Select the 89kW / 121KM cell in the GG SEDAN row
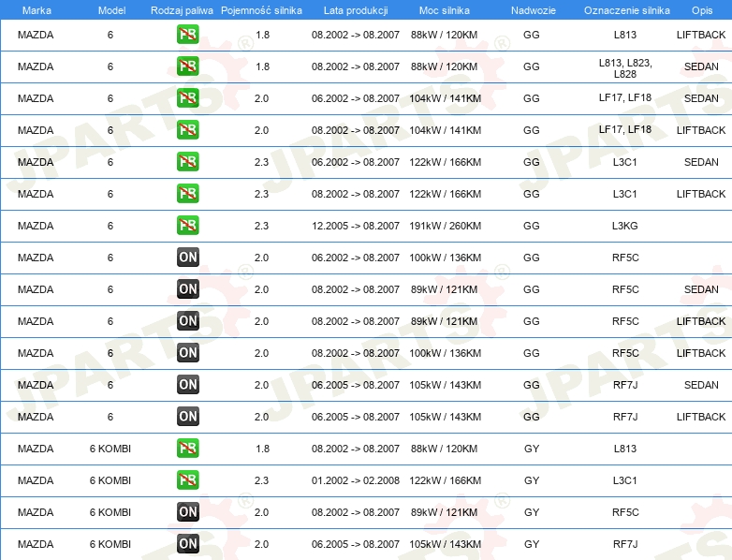The height and width of the screenshot is (560, 732). pos(444,289)
